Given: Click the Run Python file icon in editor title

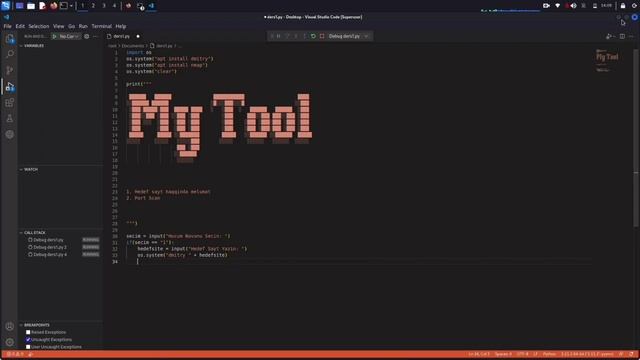Looking at the screenshot, I should 609,36.
